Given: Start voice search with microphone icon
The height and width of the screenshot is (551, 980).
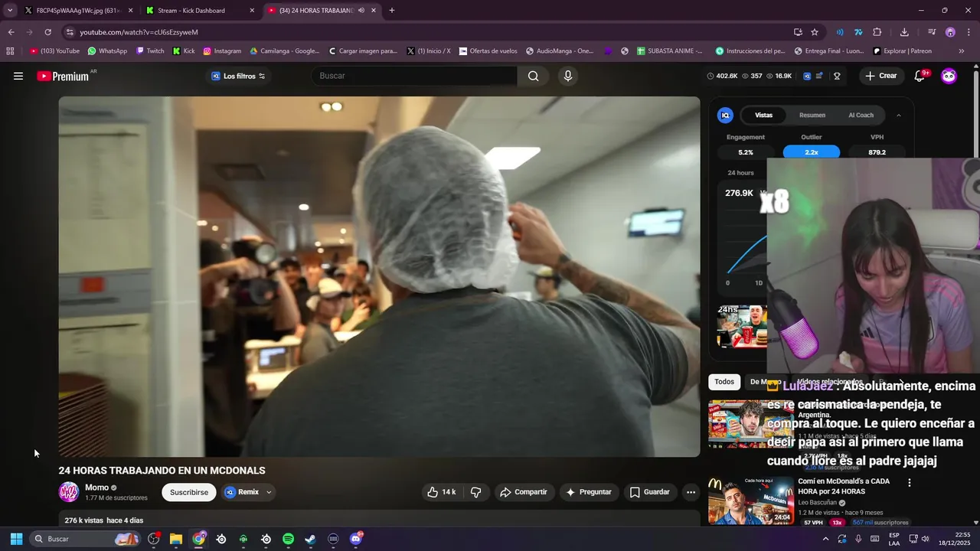Looking at the screenshot, I should (567, 76).
